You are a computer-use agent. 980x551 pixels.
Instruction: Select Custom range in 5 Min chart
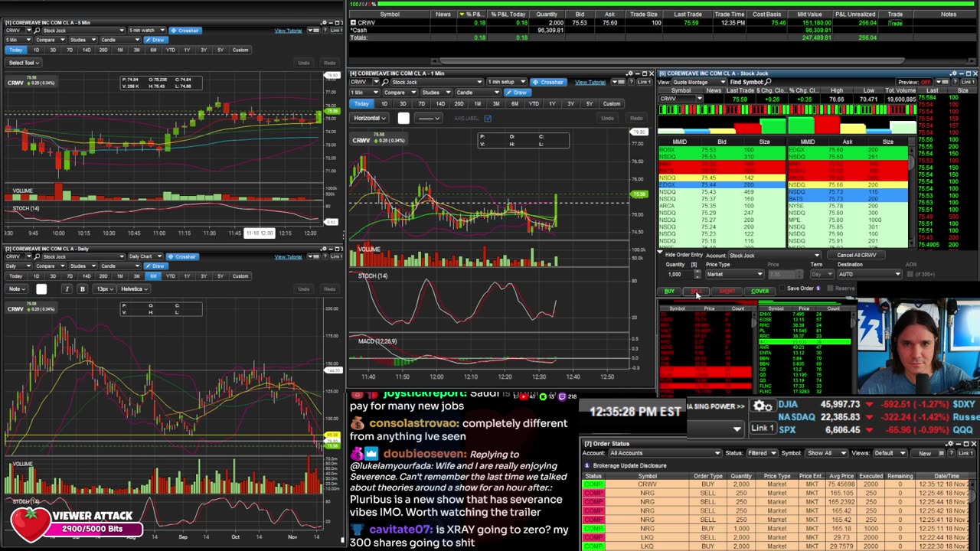click(240, 50)
